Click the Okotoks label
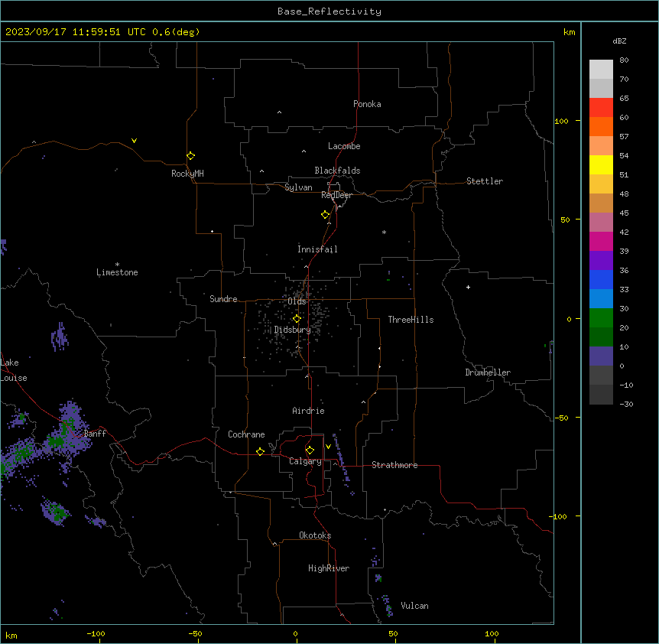This screenshot has width=659, height=644. (x=315, y=535)
